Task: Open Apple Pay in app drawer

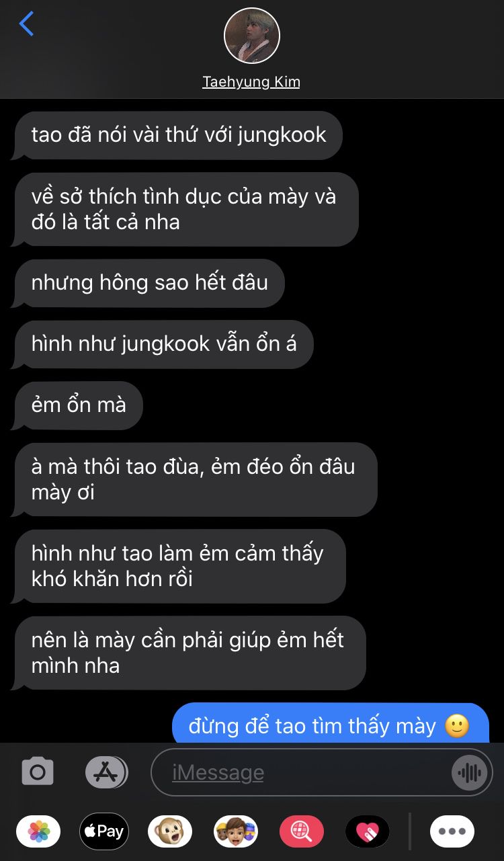Action: pos(102,831)
